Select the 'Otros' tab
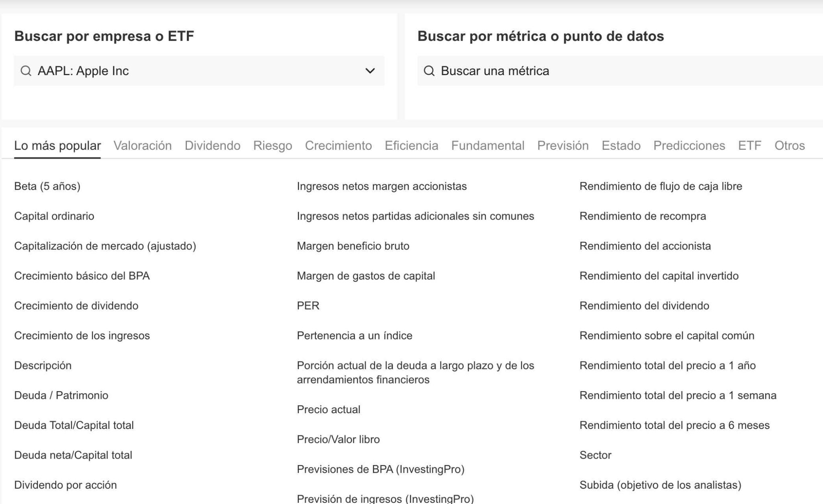The height and width of the screenshot is (504, 823). [789, 146]
